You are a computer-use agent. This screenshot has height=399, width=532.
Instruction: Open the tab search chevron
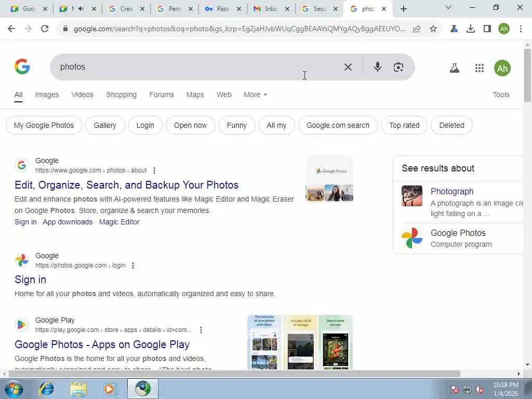pos(448,7)
